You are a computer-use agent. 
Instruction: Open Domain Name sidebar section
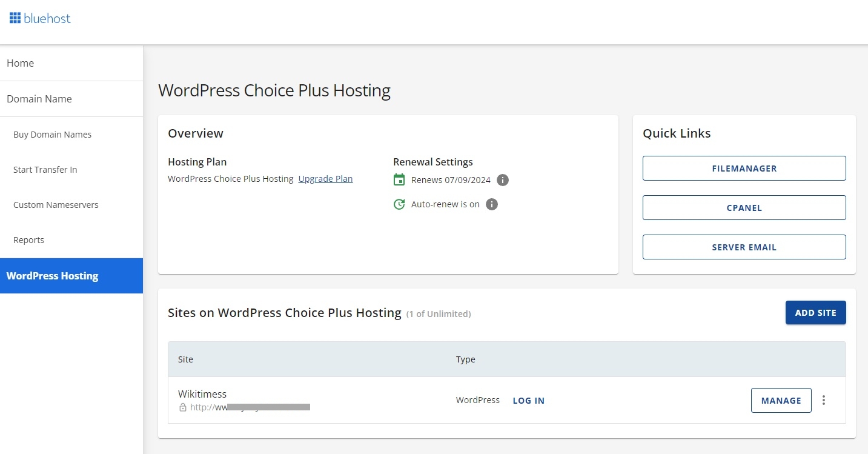click(x=71, y=99)
